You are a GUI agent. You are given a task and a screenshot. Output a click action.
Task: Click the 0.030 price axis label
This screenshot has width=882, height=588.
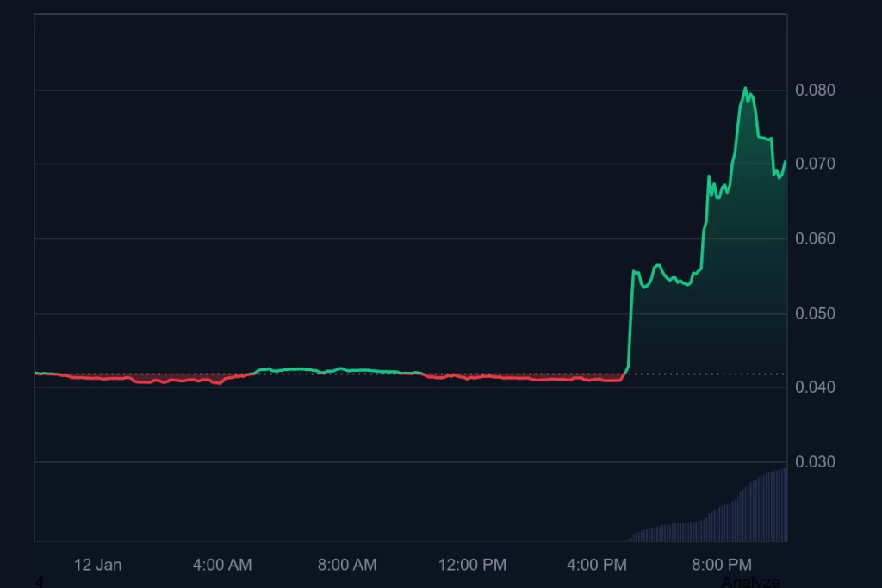pyautogui.click(x=814, y=462)
